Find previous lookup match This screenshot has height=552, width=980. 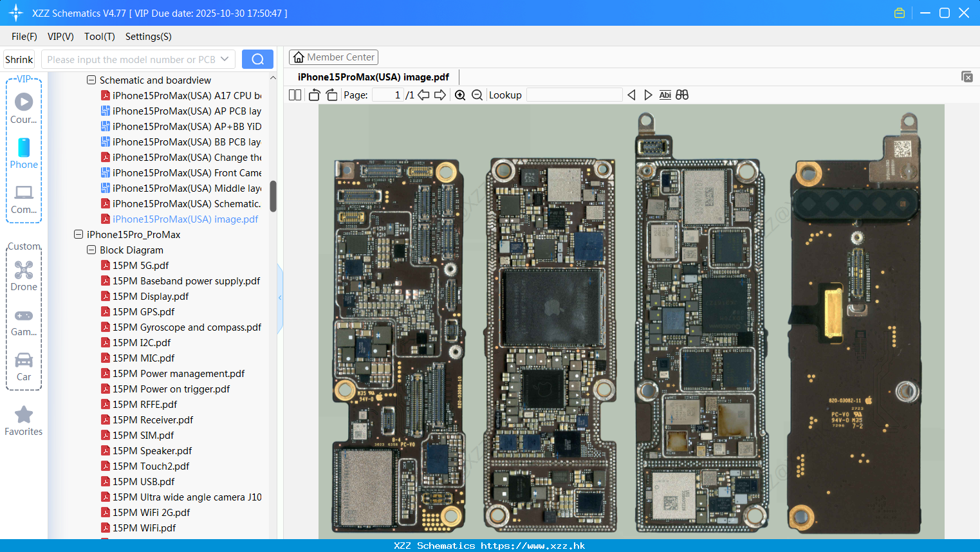coord(631,95)
